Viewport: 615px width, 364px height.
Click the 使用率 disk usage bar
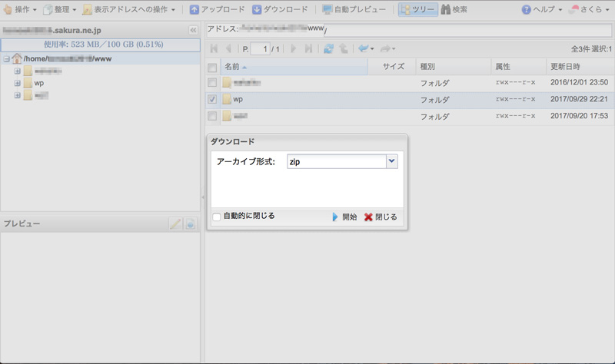[x=101, y=45]
